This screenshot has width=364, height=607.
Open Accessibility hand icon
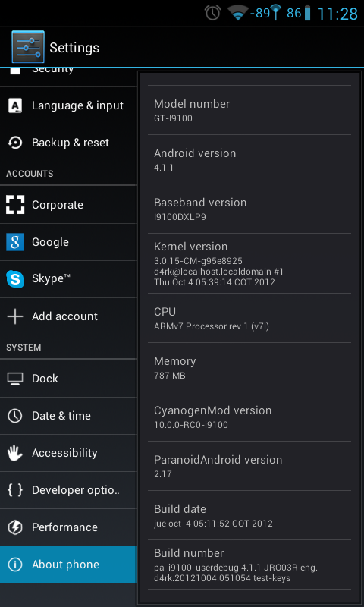(x=15, y=453)
